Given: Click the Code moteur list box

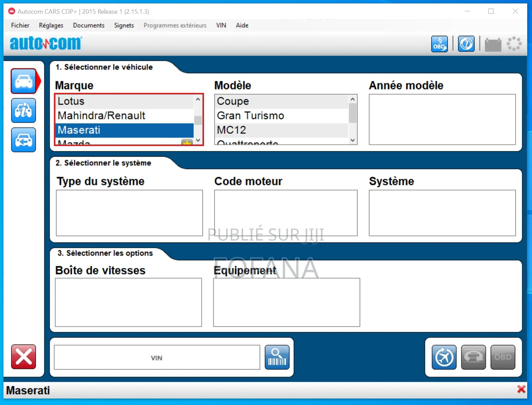Looking at the screenshot, I should 286,213.
